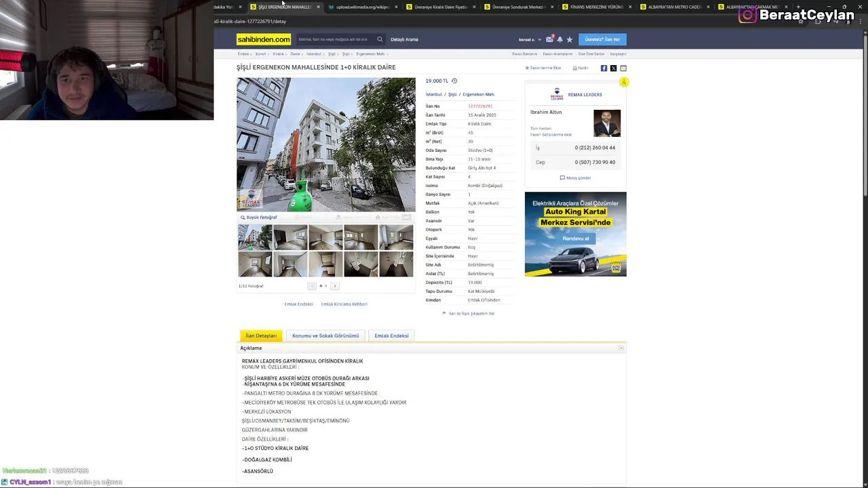Viewport: 868px width, 488px height.
Task: Click the Instagram icon on overlay
Action: [747, 15]
